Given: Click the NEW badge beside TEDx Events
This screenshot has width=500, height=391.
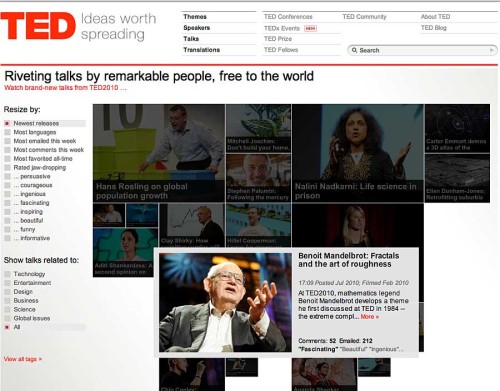Looking at the screenshot, I should pyautogui.click(x=310, y=29).
